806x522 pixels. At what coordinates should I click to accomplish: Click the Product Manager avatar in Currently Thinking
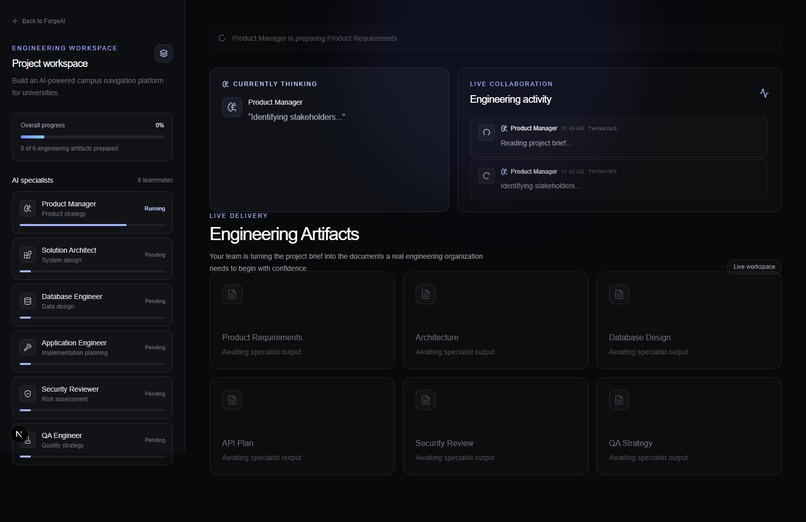coord(232,107)
